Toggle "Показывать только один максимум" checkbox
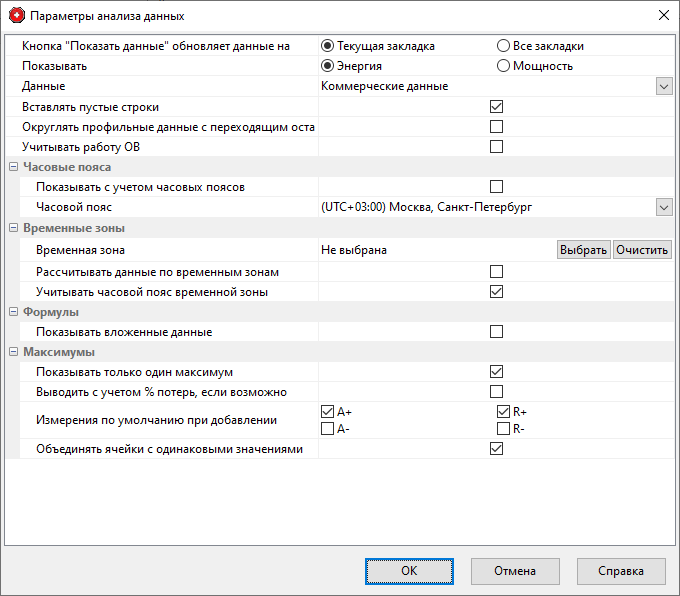The width and height of the screenshot is (680, 596). 496,372
